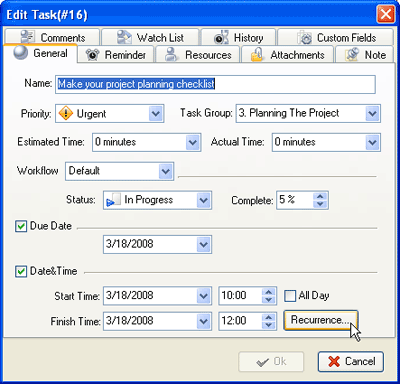Click the Reminder alarm clock icon

click(x=92, y=54)
